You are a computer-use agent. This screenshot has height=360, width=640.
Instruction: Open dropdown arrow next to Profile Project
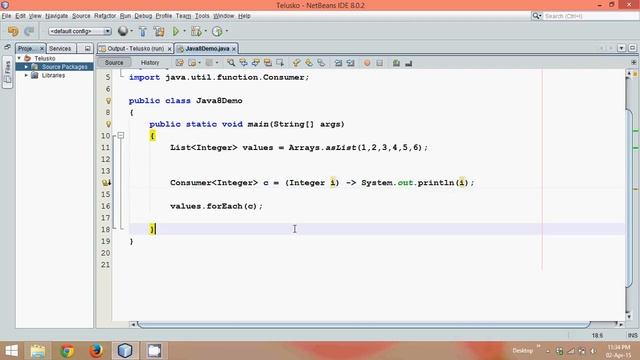click(227, 31)
